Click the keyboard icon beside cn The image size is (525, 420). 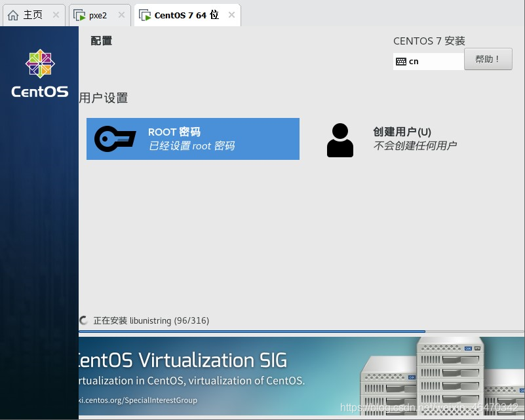click(400, 62)
